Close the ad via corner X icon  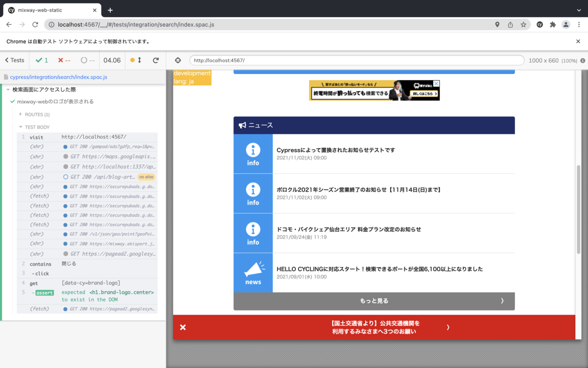point(437,83)
